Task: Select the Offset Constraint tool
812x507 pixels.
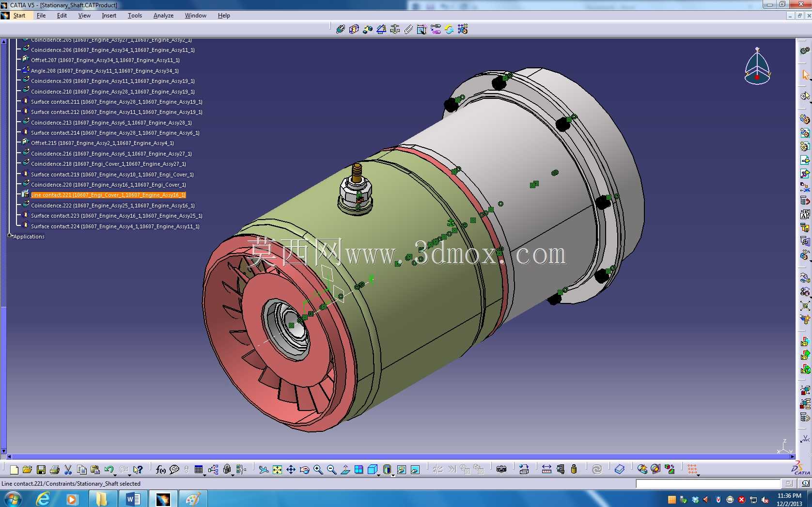Action: 368,29
